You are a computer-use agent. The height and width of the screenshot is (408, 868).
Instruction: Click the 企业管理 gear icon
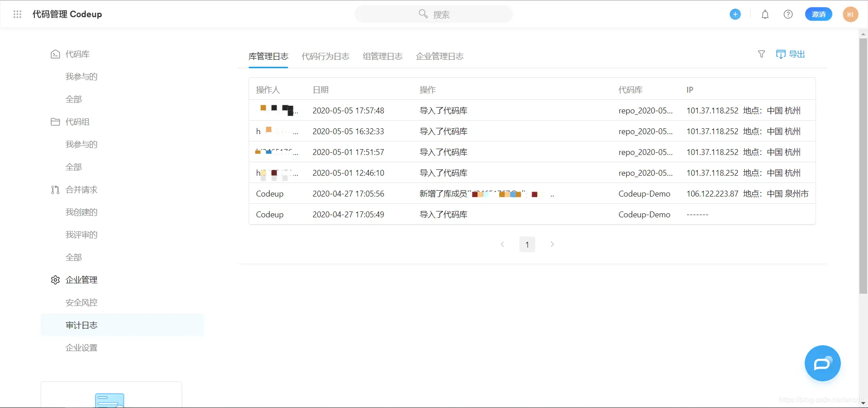point(55,280)
